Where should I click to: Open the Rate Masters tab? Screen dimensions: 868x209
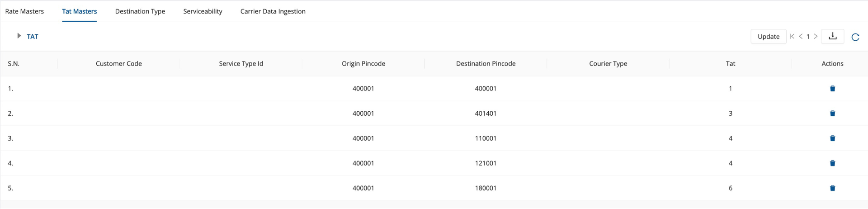point(24,11)
